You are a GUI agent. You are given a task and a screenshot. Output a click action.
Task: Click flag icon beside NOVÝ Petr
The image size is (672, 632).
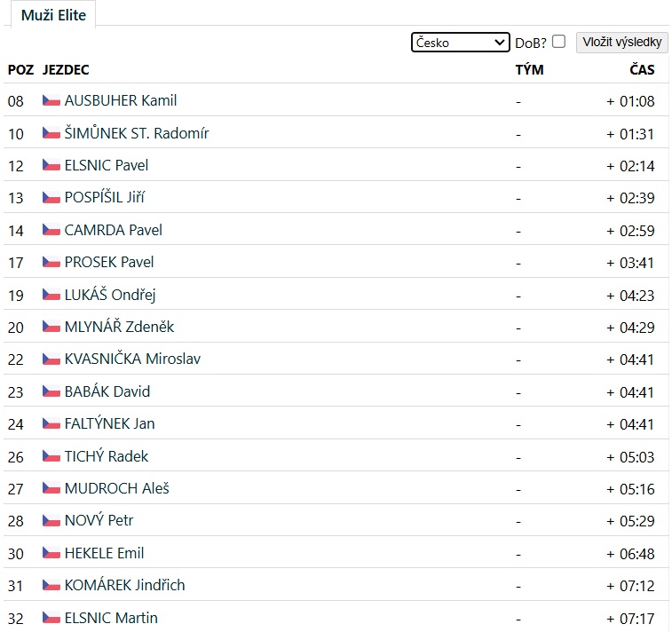51,521
